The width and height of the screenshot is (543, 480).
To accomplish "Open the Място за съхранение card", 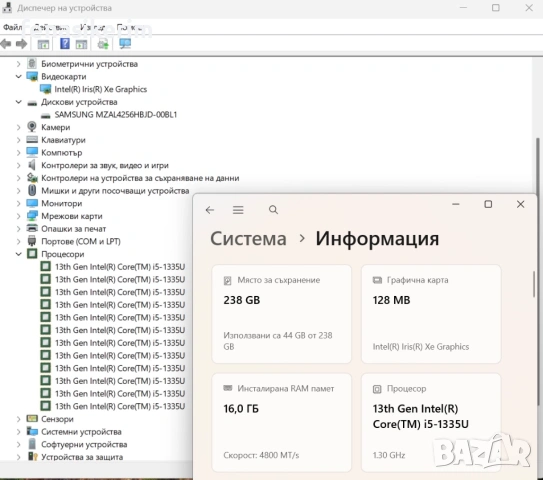I will click(x=282, y=314).
